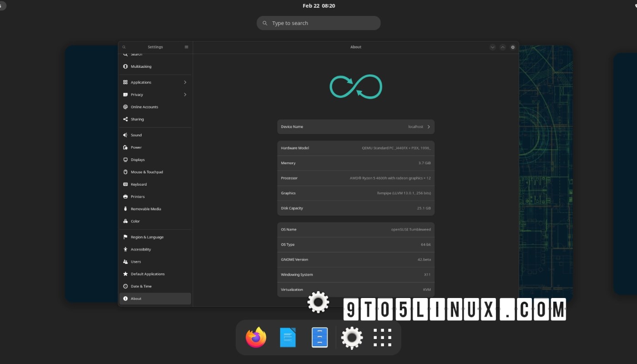Switch to the Displays panel
This screenshot has width=637, height=364.
pos(155,160)
